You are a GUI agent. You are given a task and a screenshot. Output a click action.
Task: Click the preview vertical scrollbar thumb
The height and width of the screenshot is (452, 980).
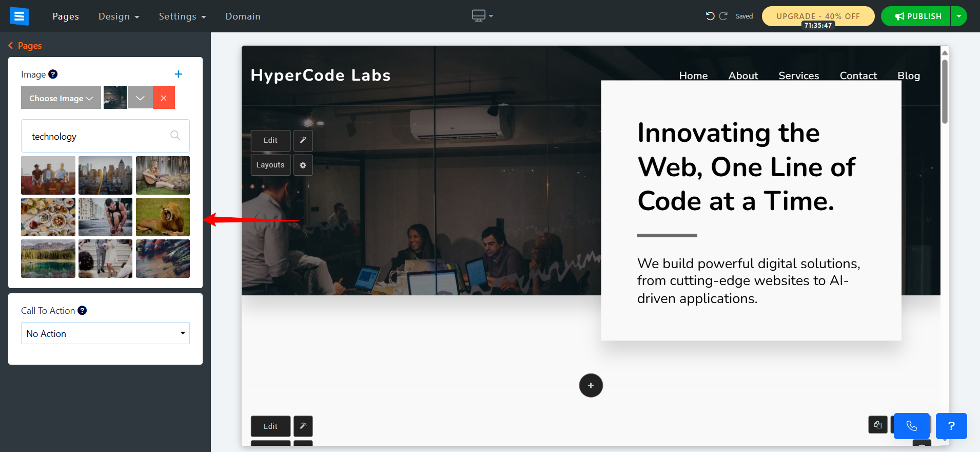[x=945, y=91]
